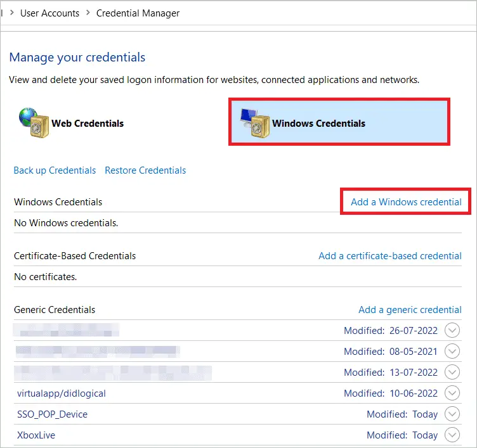Select the Windows Credentials label

click(x=318, y=124)
